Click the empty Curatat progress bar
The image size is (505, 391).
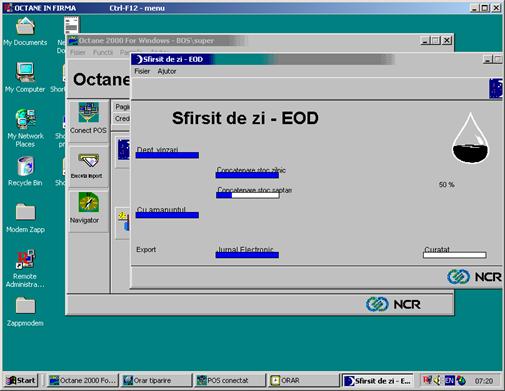455,255
